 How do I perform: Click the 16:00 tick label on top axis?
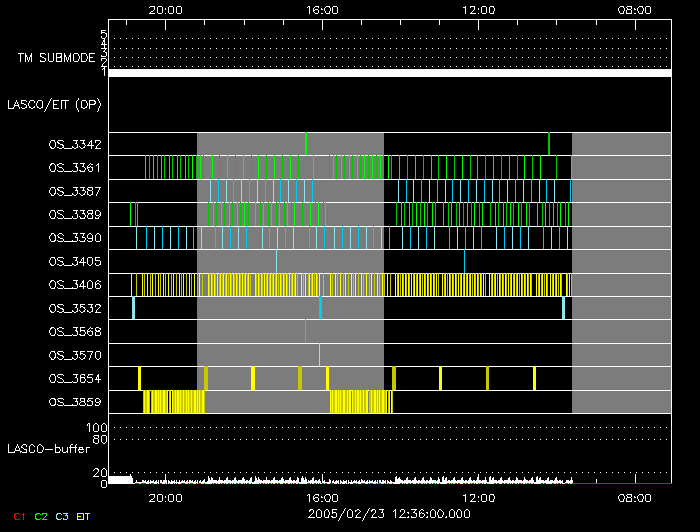coord(321,9)
